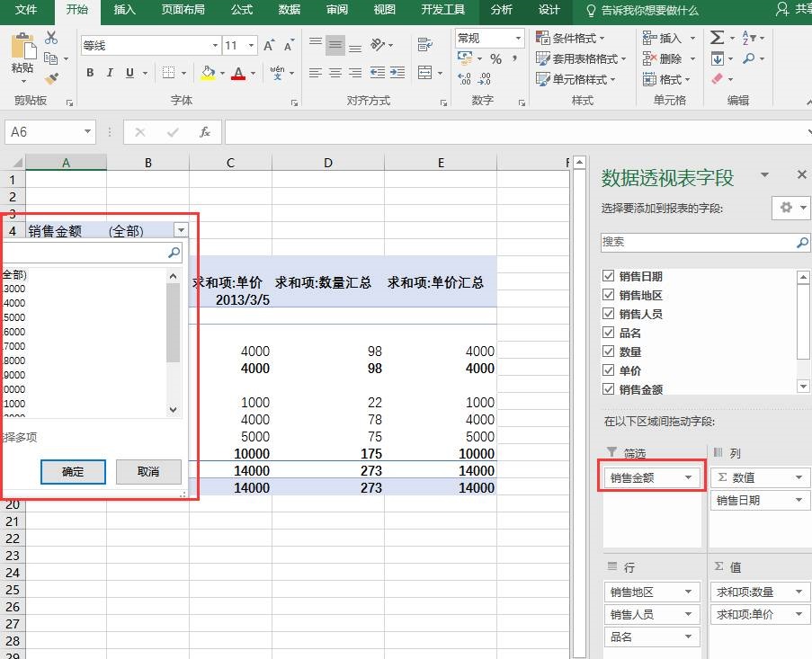
Task: Click the insert function fx icon
Action: (x=204, y=132)
